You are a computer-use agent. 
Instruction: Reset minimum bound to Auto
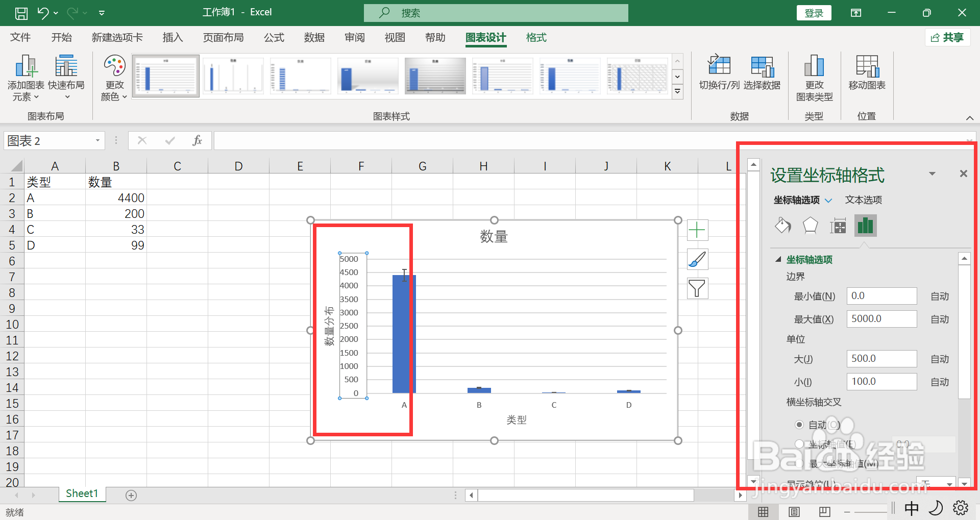[939, 296]
